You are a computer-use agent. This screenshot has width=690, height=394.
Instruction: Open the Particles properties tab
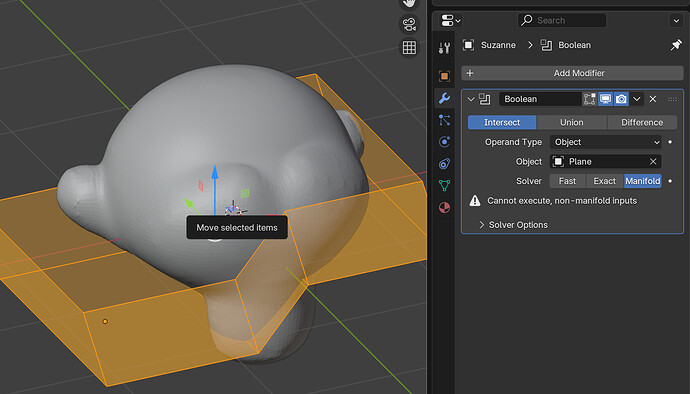click(x=444, y=120)
